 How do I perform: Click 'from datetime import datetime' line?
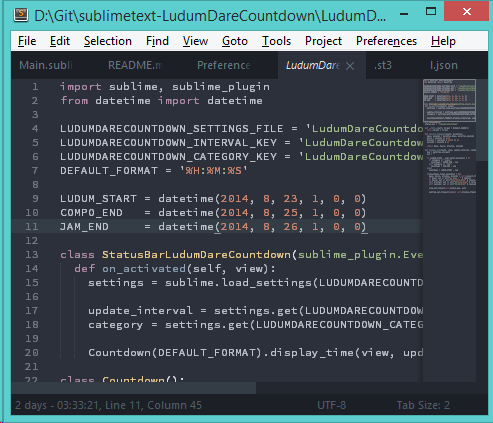pyautogui.click(x=161, y=101)
